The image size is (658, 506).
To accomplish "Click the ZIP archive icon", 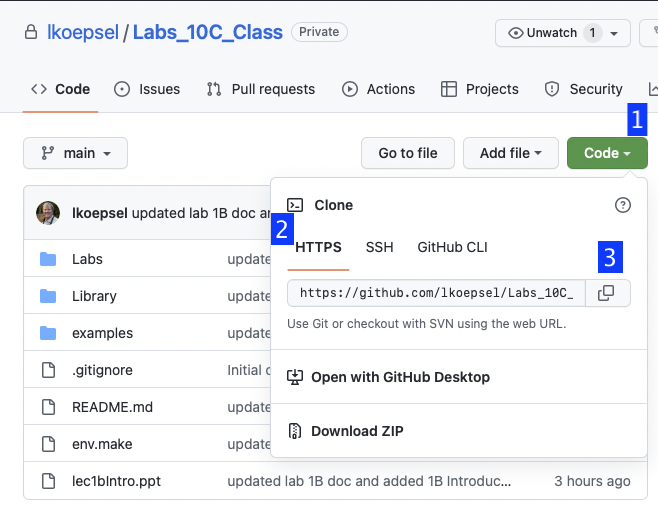I will click(x=295, y=431).
